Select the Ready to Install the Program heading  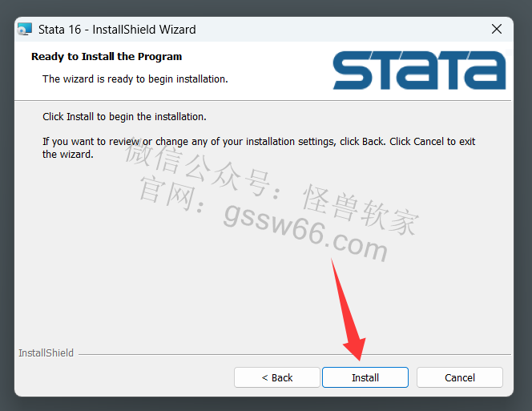107,57
